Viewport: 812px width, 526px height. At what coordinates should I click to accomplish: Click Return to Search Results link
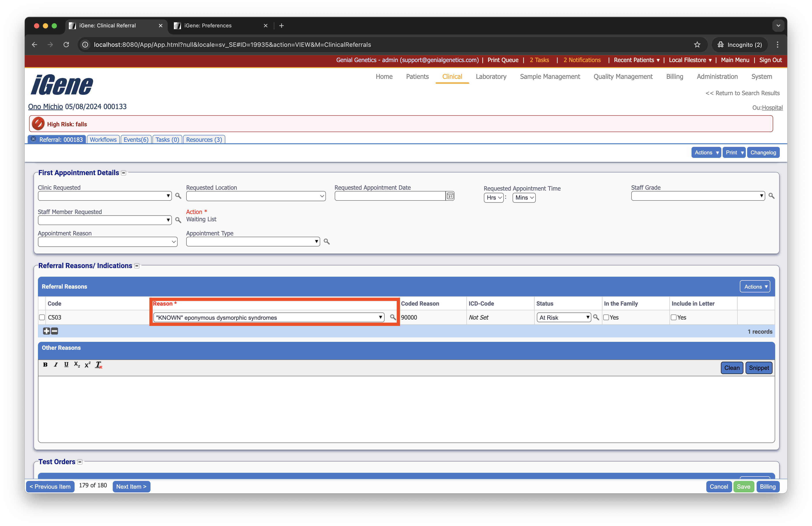point(742,93)
